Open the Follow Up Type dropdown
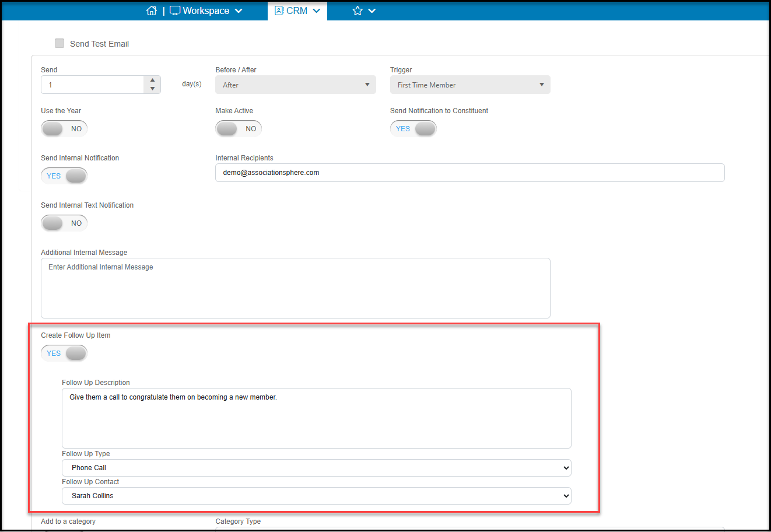This screenshot has height=532, width=771. click(x=317, y=468)
